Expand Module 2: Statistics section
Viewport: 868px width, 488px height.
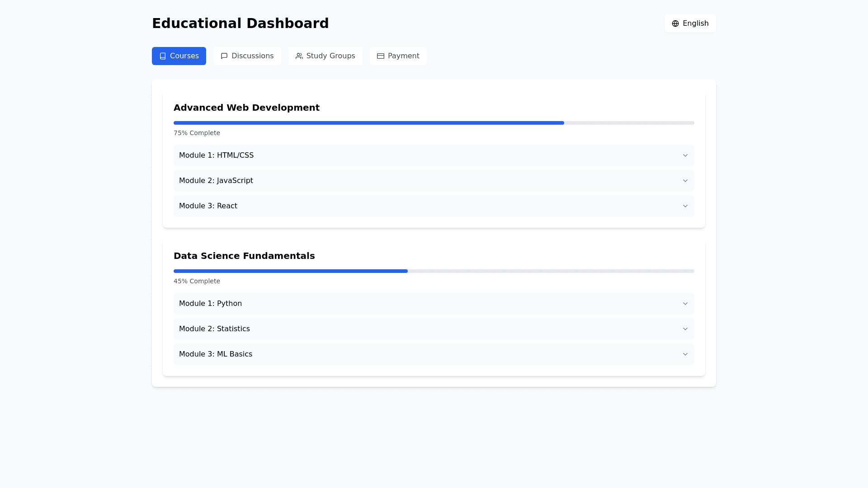pos(433,329)
